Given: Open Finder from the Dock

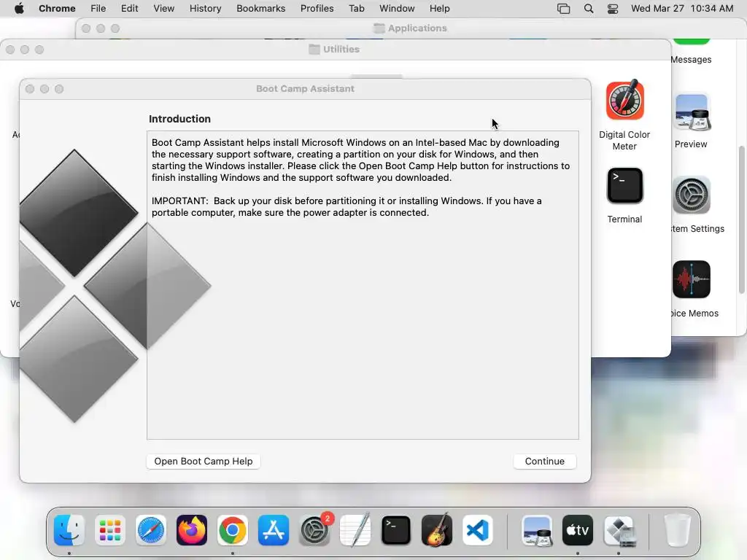Looking at the screenshot, I should click(69, 530).
